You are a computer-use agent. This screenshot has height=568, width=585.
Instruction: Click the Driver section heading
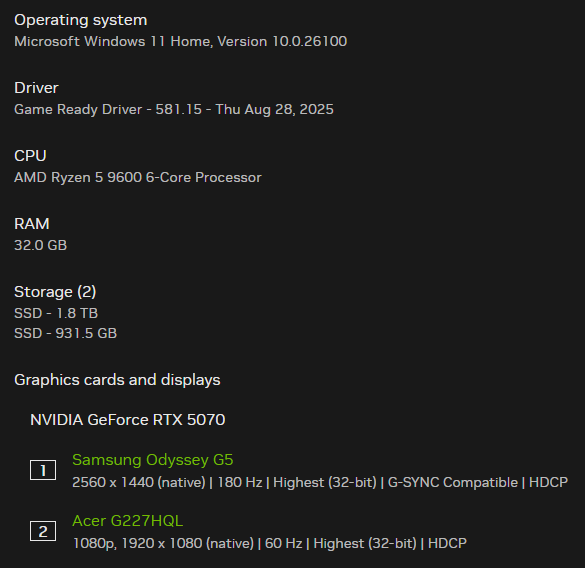[x=36, y=88]
